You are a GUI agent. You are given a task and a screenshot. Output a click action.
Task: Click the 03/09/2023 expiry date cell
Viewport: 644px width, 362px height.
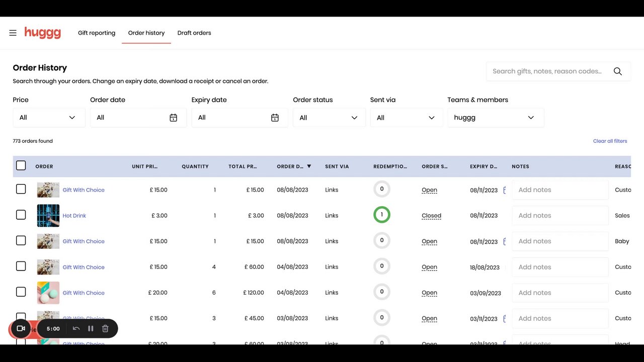coord(486,293)
